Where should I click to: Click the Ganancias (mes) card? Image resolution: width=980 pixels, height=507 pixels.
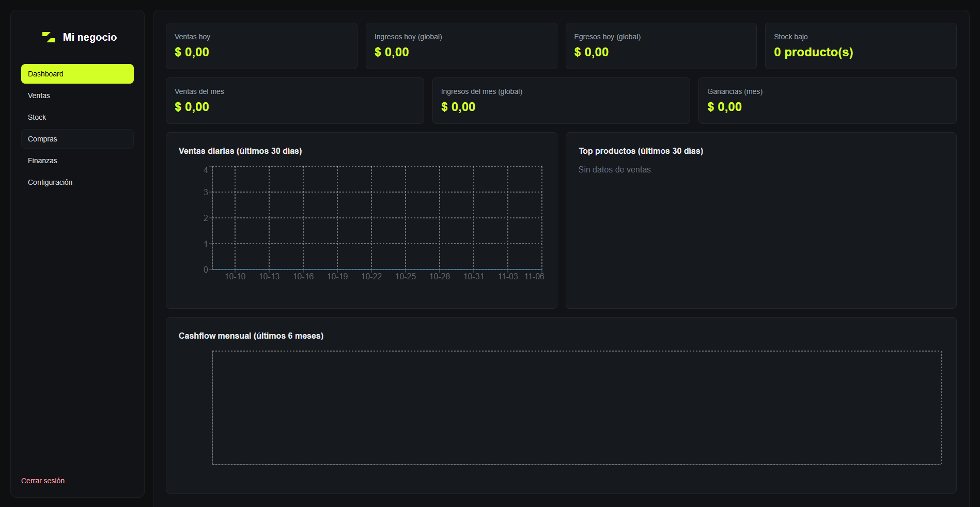point(827,101)
